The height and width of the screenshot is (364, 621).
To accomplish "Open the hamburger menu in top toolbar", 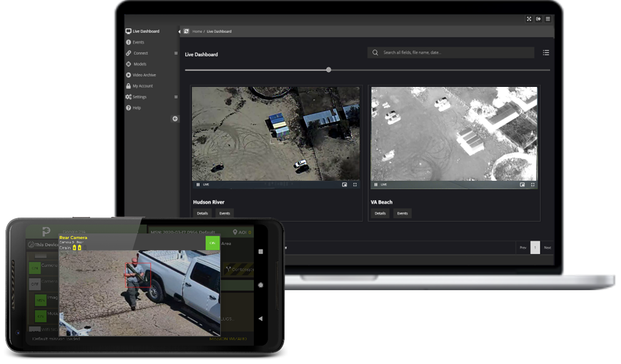I will click(x=548, y=19).
